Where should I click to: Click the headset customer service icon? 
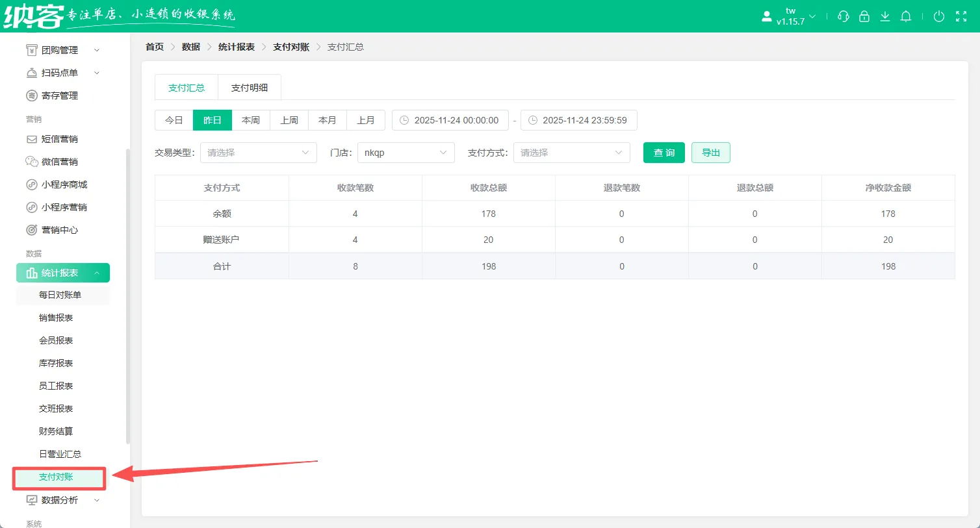coord(843,16)
